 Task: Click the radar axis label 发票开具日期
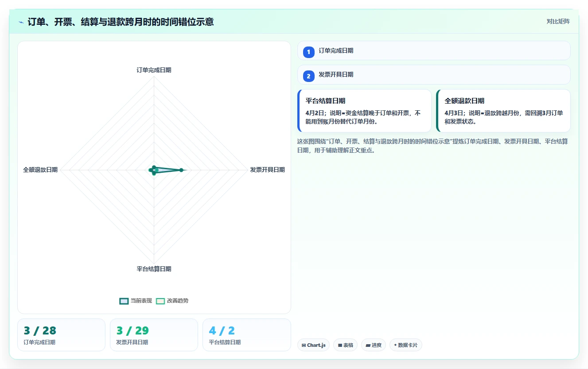coord(267,170)
